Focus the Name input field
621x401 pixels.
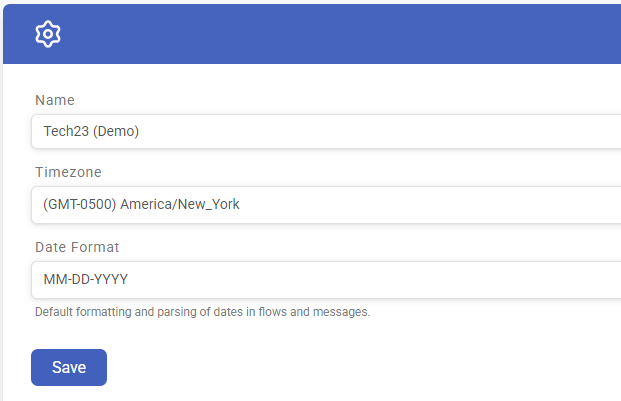point(326,131)
